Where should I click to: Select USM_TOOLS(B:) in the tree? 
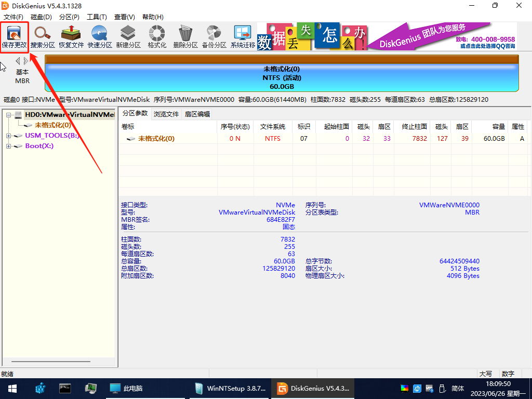coord(52,136)
